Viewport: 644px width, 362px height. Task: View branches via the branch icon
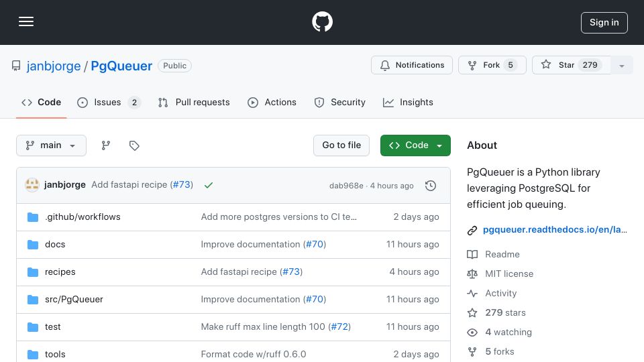tap(106, 145)
